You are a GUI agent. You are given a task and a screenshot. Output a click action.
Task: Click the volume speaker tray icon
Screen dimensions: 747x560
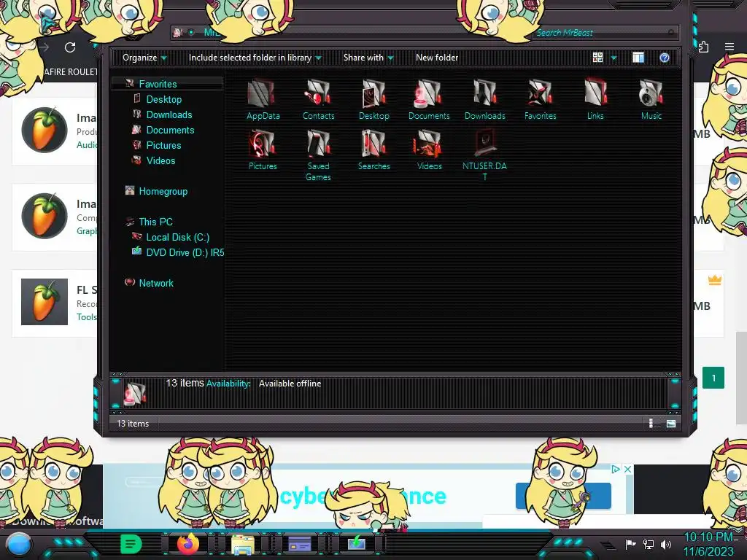tap(666, 544)
